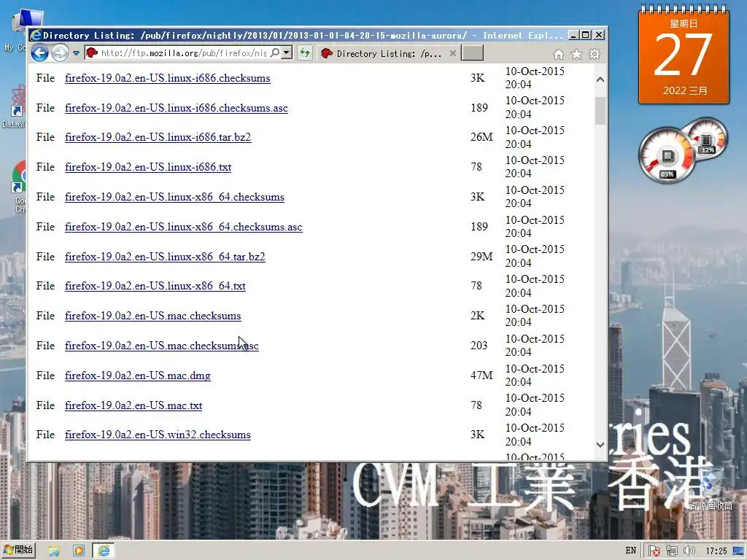Image resolution: width=747 pixels, height=560 pixels.
Task: Click the Internet Explorer taskbar button
Action: (104, 551)
